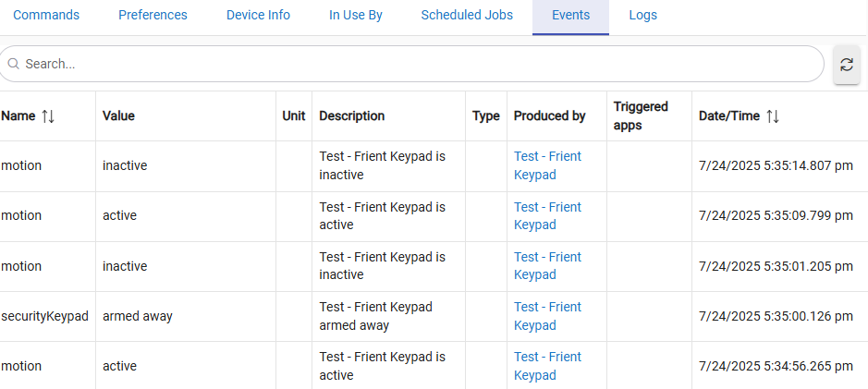
Task: Switch to the Commands tab
Action: click(x=46, y=15)
